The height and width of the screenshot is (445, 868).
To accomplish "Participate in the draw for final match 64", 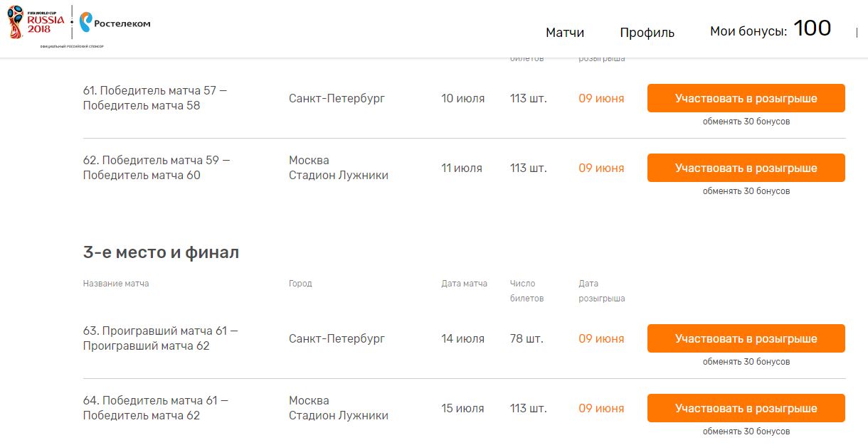I will (746, 408).
